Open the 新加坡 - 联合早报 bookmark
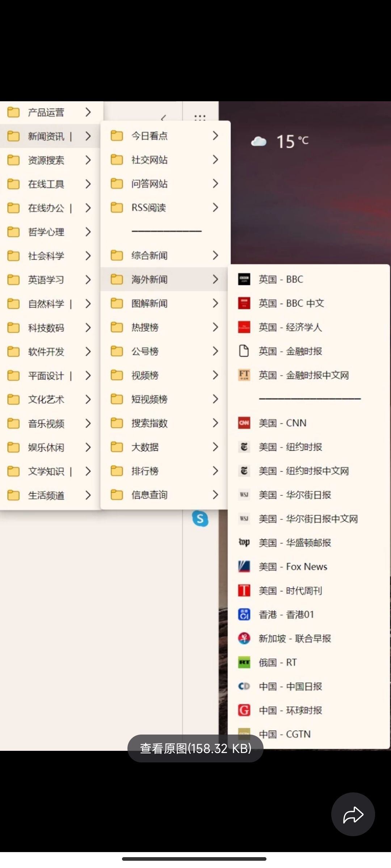Screen dimensions: 391x868 coord(308,638)
